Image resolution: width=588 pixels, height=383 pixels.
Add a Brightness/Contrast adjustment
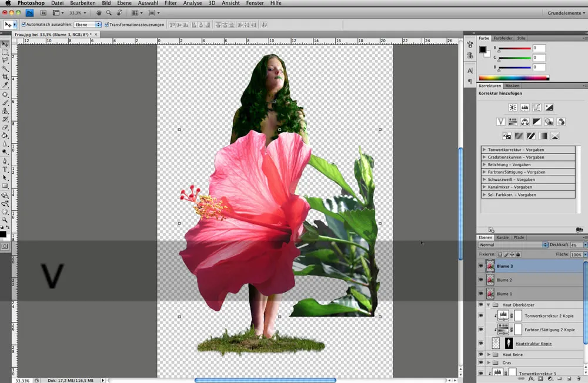tap(512, 107)
